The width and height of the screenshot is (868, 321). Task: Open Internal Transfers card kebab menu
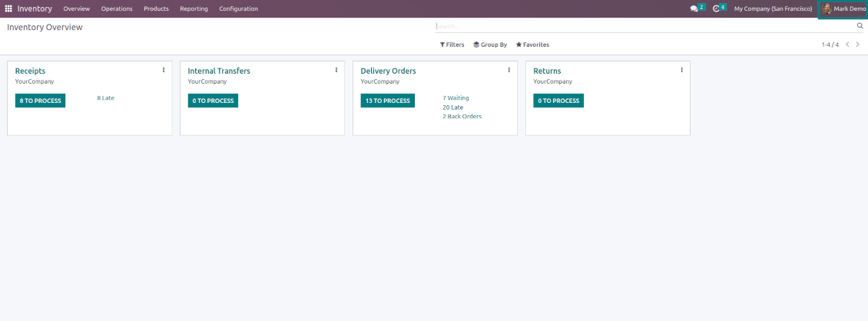coord(336,70)
